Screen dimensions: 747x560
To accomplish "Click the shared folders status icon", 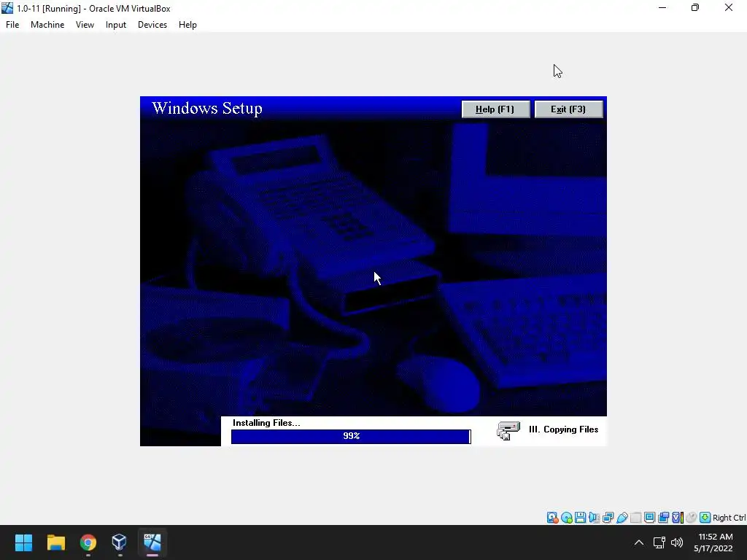I will click(635, 518).
